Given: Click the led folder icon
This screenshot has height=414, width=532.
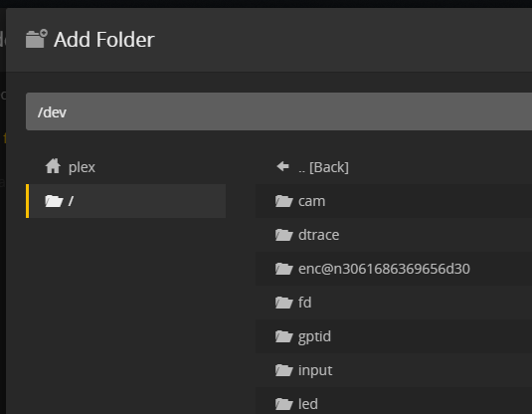Looking at the screenshot, I should 284,404.
